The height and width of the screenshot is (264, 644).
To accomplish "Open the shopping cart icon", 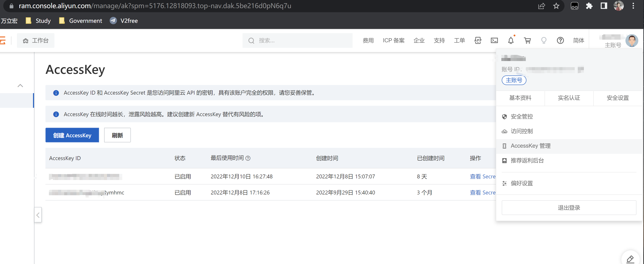I will (x=527, y=40).
